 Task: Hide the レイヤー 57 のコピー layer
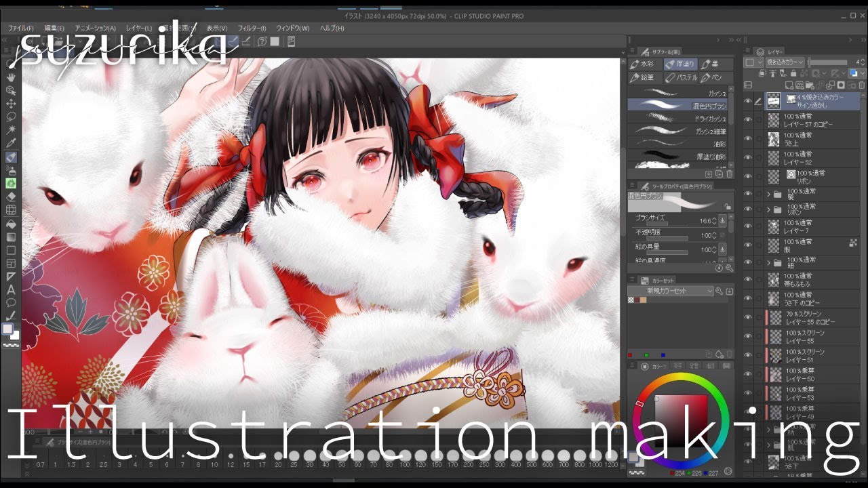(x=748, y=121)
